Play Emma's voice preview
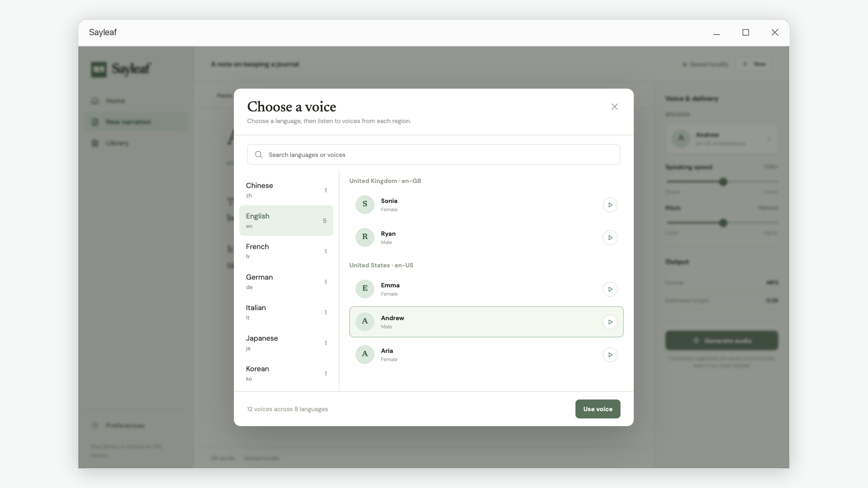Screen dimensions: 868x488 coord(610,289)
